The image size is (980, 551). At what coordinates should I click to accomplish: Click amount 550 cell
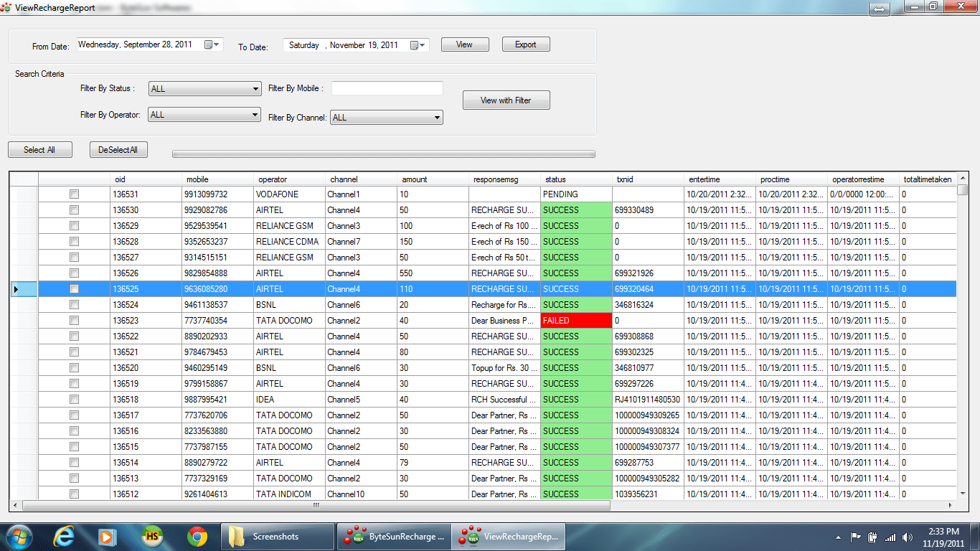pos(433,273)
